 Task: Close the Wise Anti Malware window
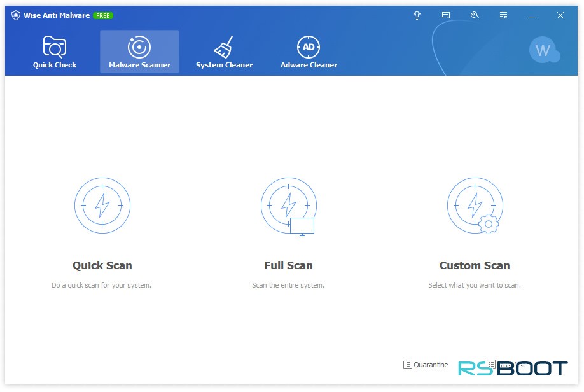click(x=560, y=15)
